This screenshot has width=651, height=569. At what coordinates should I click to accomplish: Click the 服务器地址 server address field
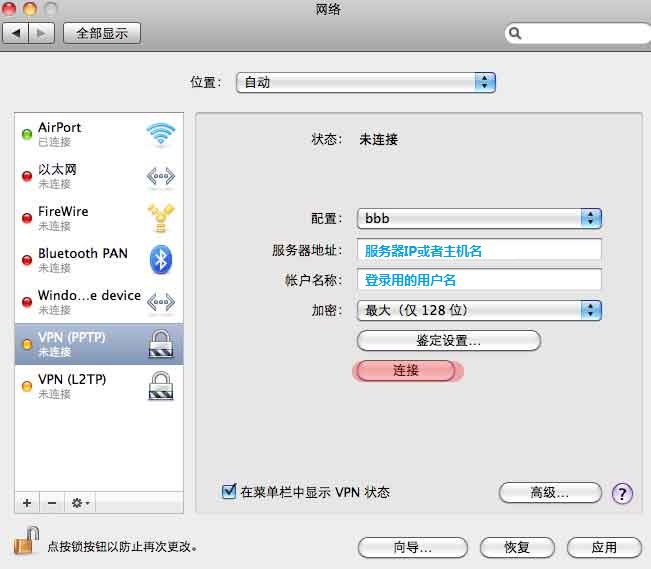(479, 250)
